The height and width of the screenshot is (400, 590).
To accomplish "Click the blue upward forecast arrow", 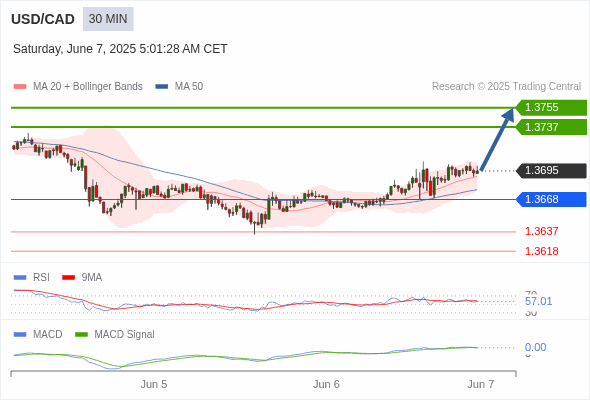I will pyautogui.click(x=497, y=139).
